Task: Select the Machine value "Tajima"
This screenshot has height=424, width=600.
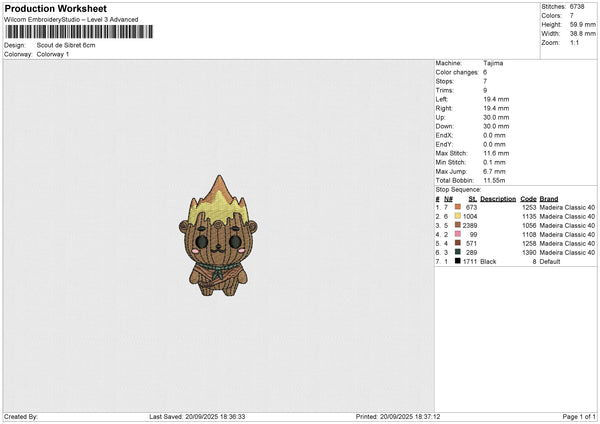Action: 493,63
